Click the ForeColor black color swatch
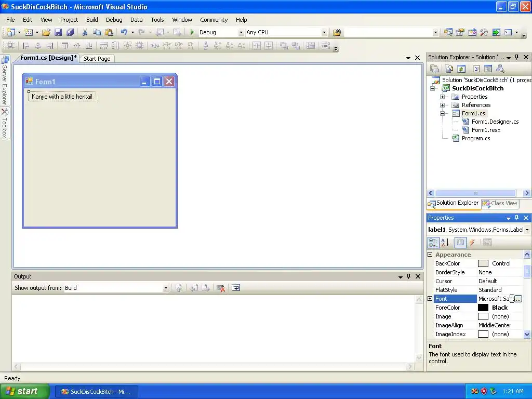This screenshot has height=399, width=532. tap(483, 308)
